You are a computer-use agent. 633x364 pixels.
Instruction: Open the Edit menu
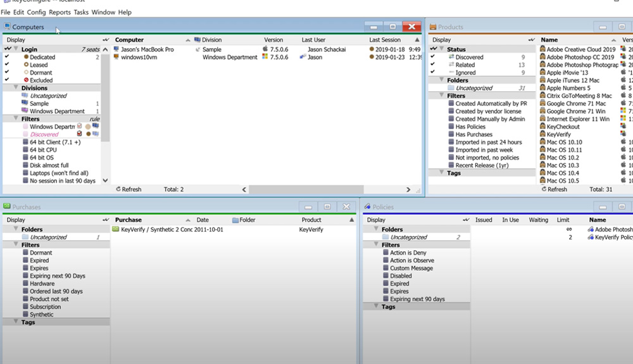coord(18,12)
